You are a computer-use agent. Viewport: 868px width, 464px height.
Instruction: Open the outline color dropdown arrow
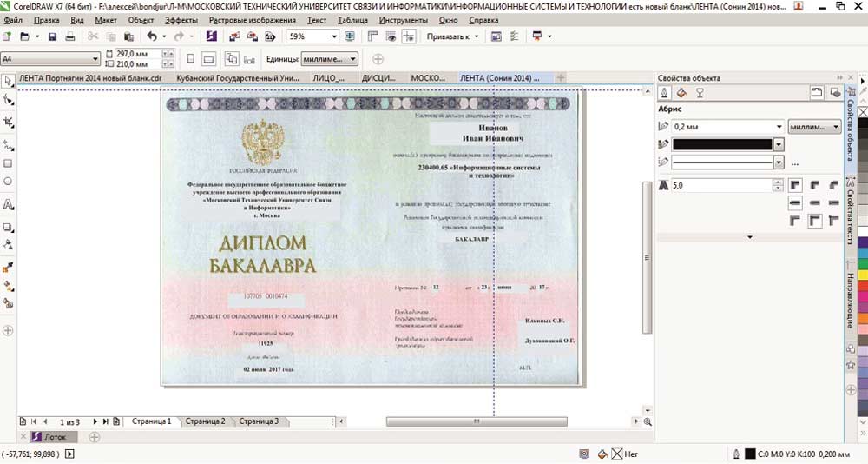coord(779,145)
